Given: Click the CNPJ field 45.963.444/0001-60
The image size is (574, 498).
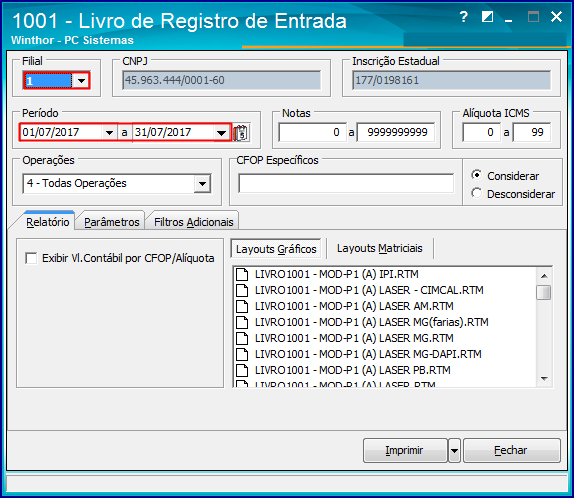Looking at the screenshot, I should coord(221,80).
